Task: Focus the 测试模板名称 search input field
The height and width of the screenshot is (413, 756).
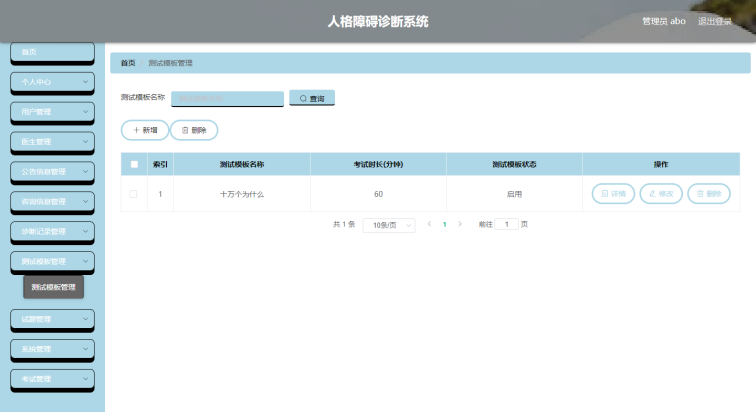Action: (x=227, y=98)
